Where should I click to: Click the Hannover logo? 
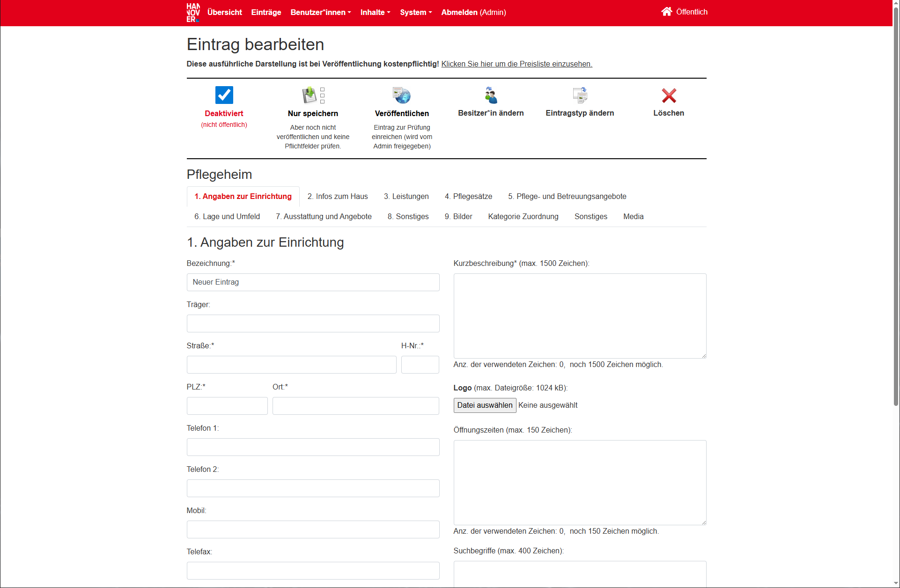coord(193,13)
